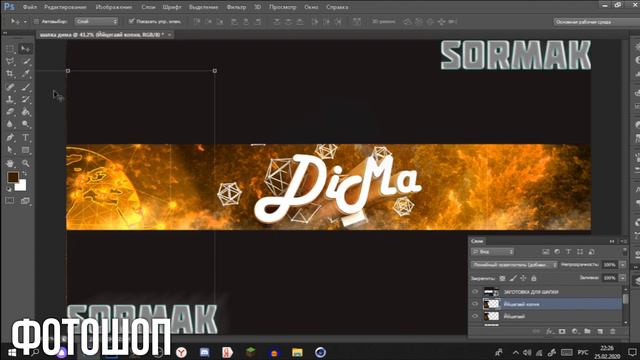Click the link layers icon
The image size is (640, 360).
pyautogui.click(x=537, y=331)
